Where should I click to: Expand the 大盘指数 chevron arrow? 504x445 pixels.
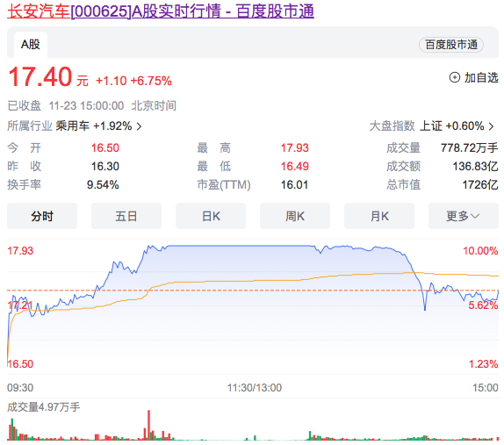[491, 126]
